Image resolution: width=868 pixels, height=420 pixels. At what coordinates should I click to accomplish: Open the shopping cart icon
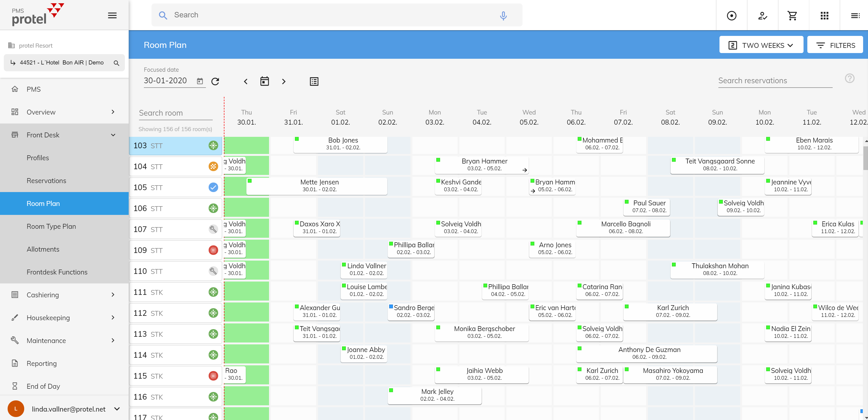(793, 16)
